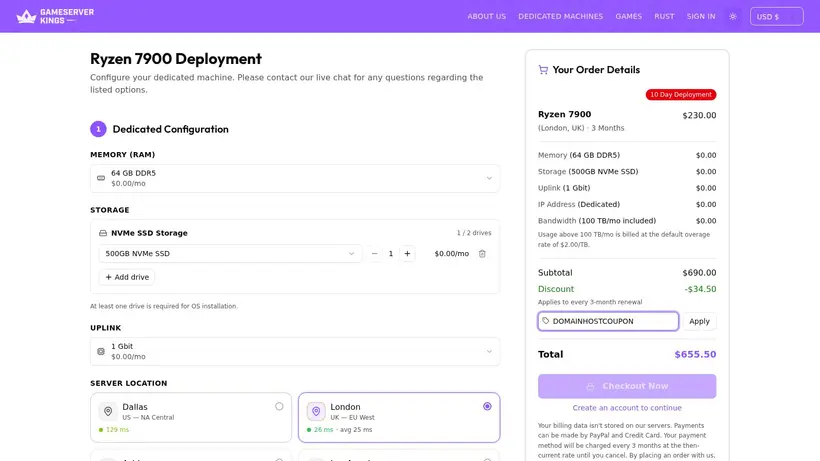Click the coupon tag icon
The height and width of the screenshot is (461, 820).
point(546,321)
